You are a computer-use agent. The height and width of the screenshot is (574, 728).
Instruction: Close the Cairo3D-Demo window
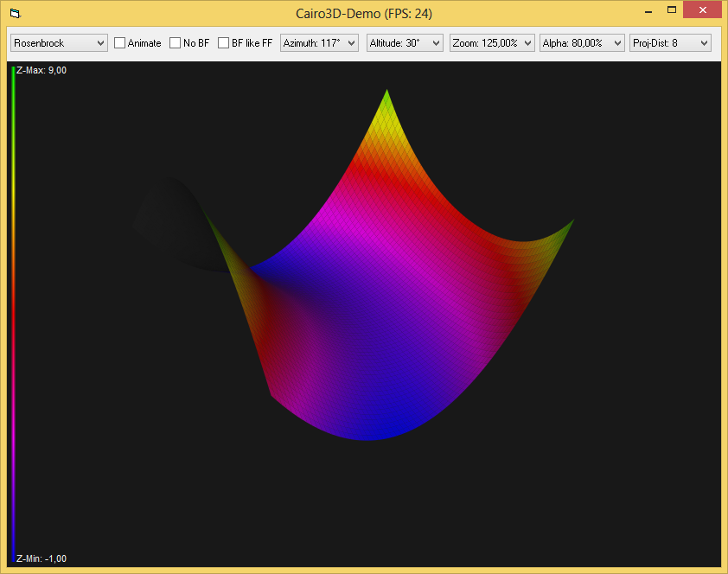pos(704,10)
